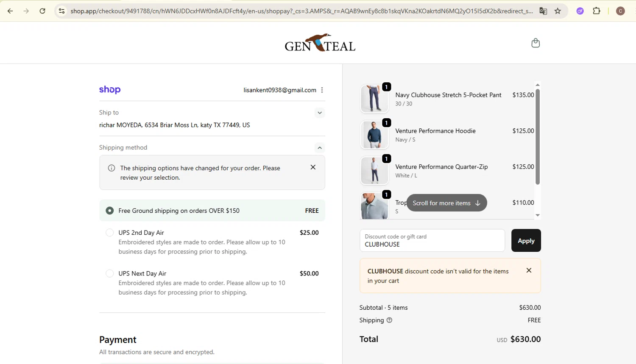Screen dimensions: 636x364
Task: Click the Venture Performance Quarter-Zip thumbnail
Action: 374,171
